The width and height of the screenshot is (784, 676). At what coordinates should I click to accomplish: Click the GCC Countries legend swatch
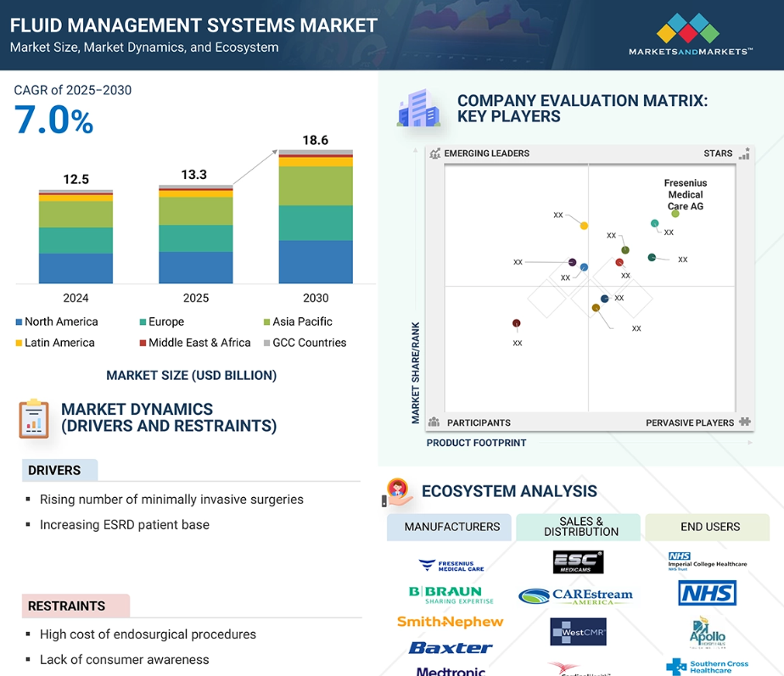(x=267, y=343)
